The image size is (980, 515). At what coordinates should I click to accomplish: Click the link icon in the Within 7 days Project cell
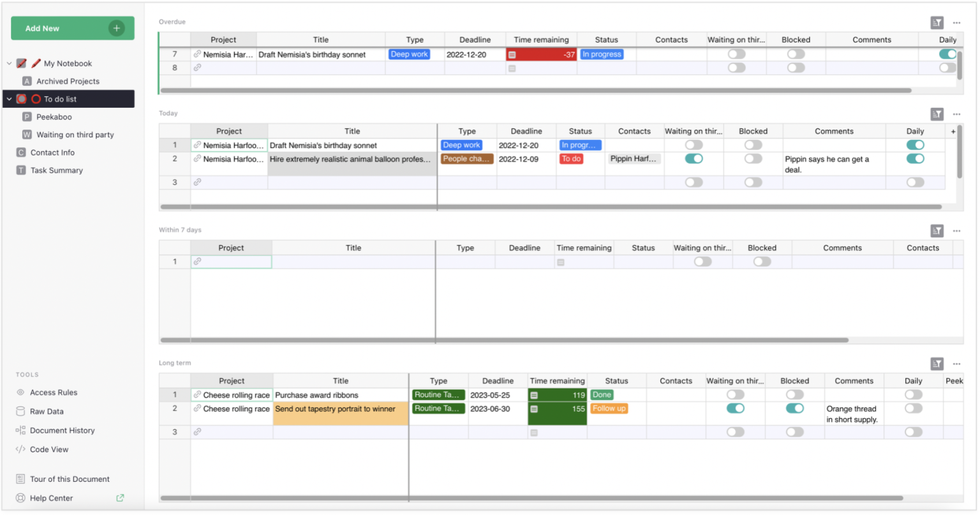pyautogui.click(x=198, y=262)
